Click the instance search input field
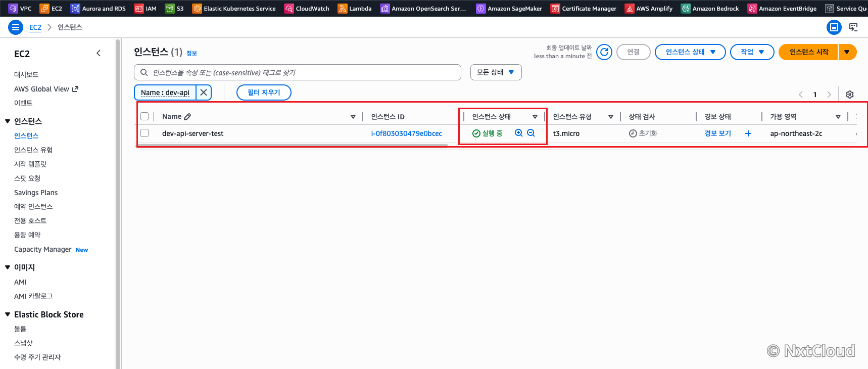Image resolution: width=868 pixels, height=369 pixels. 298,72
